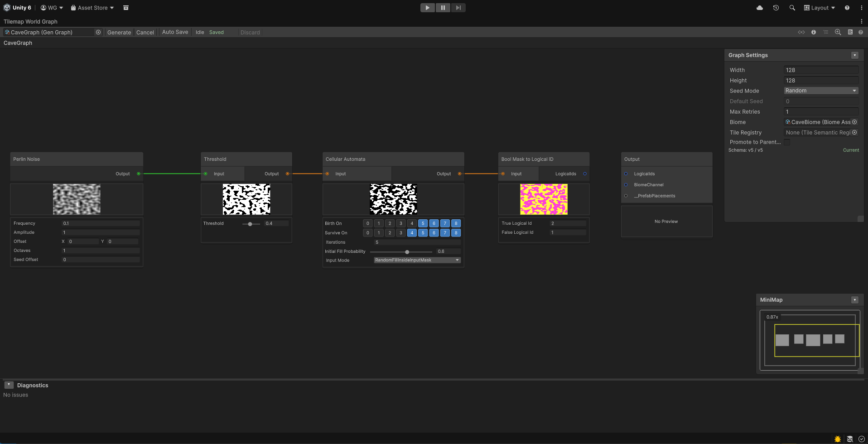The height and width of the screenshot is (444, 868).
Task: Click the Bool Mask pink-yellow preview thumbnail
Action: click(x=544, y=199)
